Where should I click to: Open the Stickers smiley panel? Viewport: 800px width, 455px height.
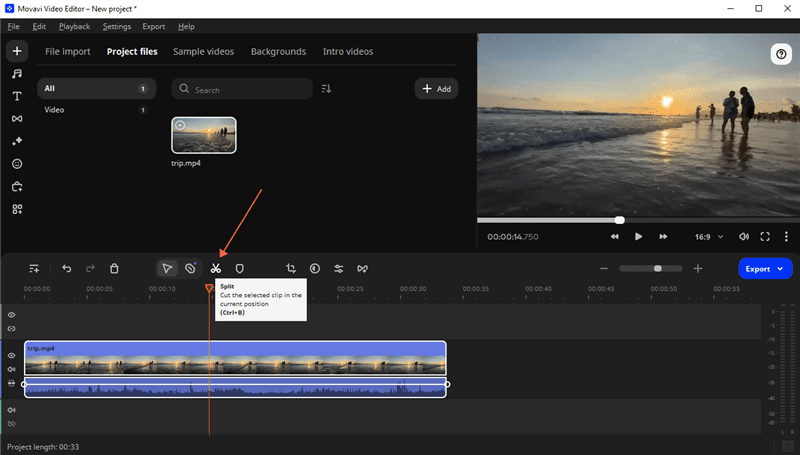pos(17,164)
